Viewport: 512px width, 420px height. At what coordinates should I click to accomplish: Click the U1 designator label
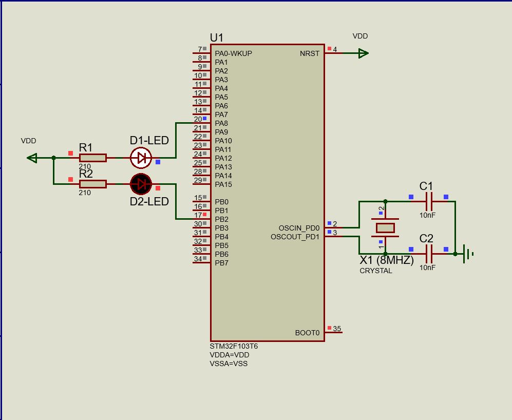coord(215,37)
